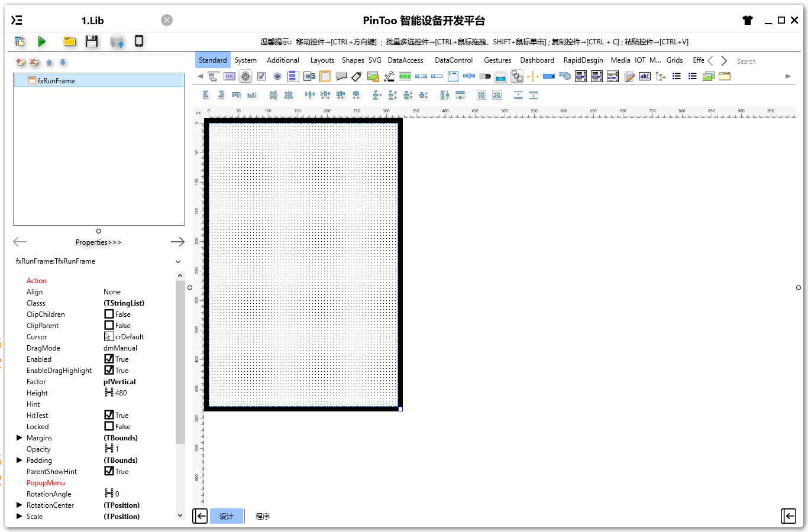Open the DataAccess component tab
808x532 pixels.
click(405, 60)
